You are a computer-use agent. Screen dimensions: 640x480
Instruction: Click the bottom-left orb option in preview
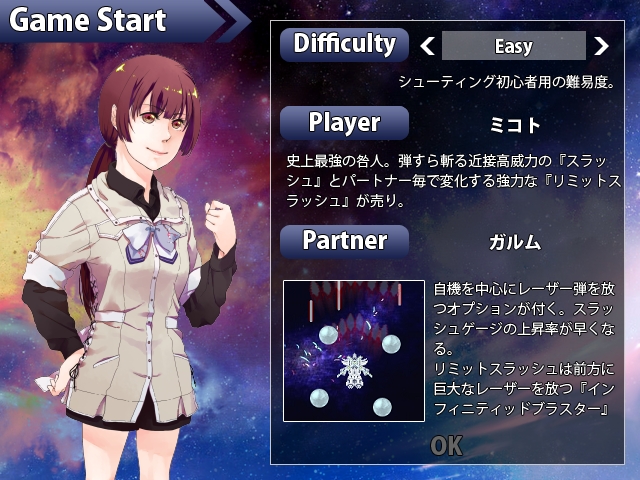click(319, 398)
